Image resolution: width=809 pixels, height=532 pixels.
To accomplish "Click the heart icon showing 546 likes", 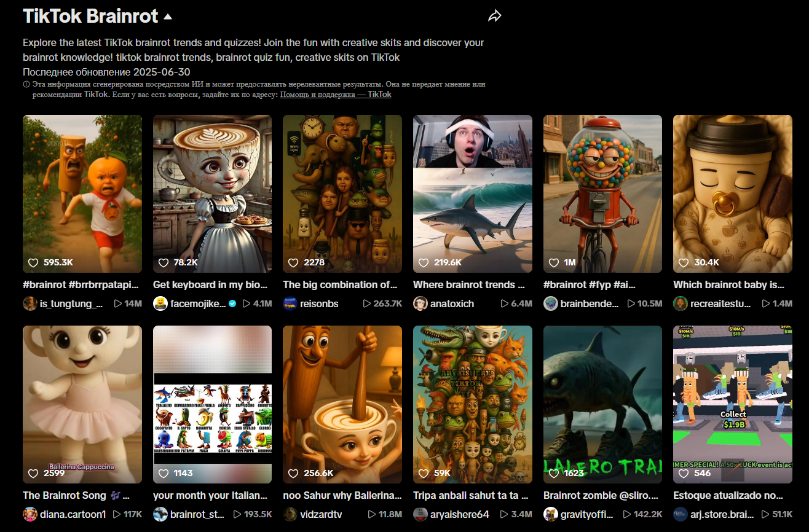I will 684,473.
